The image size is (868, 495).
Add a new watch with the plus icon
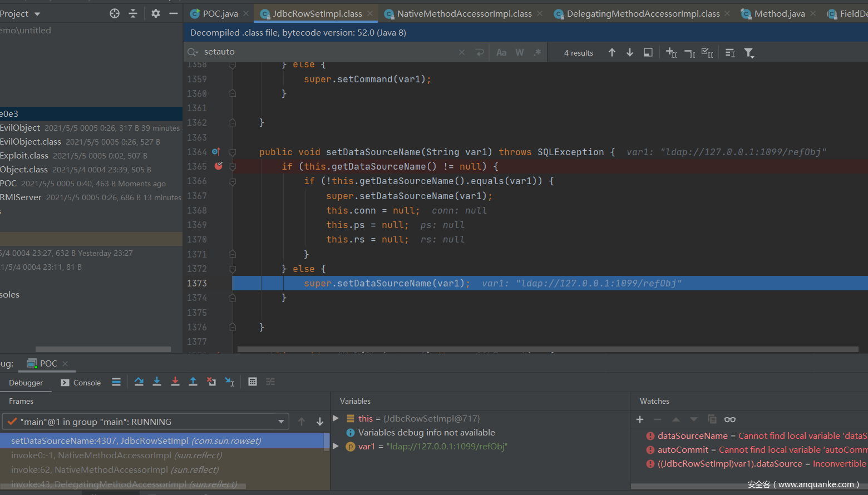[x=640, y=419]
